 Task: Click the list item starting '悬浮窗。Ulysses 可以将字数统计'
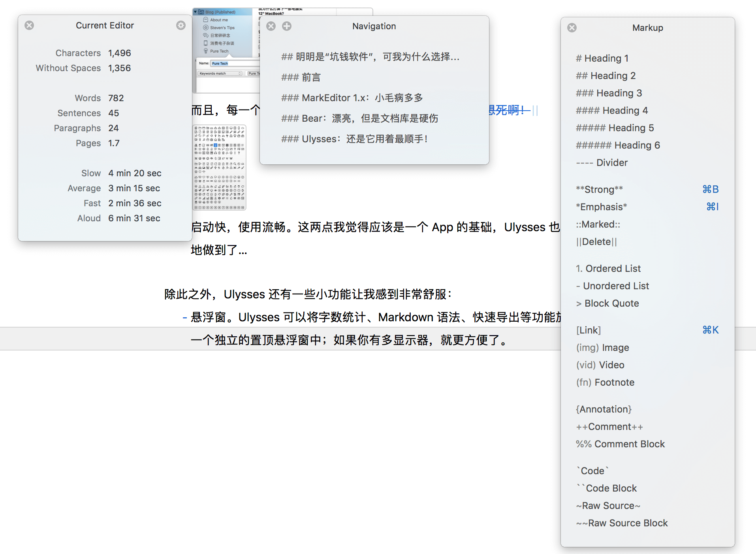375,317
